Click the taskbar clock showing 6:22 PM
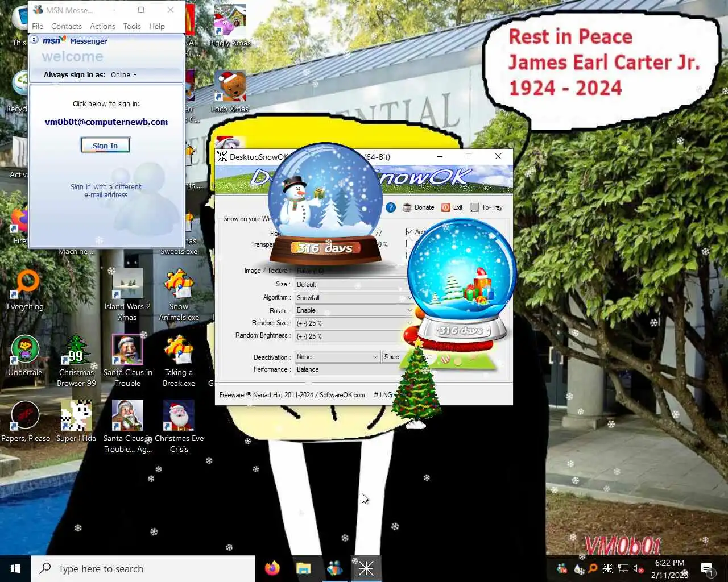This screenshot has width=728, height=582. tap(669, 568)
